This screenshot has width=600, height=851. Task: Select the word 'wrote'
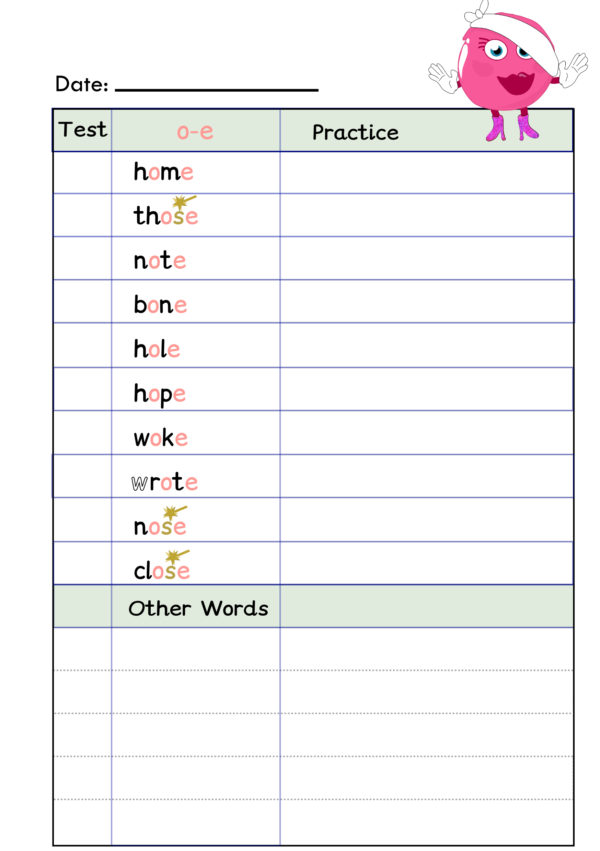click(x=164, y=481)
